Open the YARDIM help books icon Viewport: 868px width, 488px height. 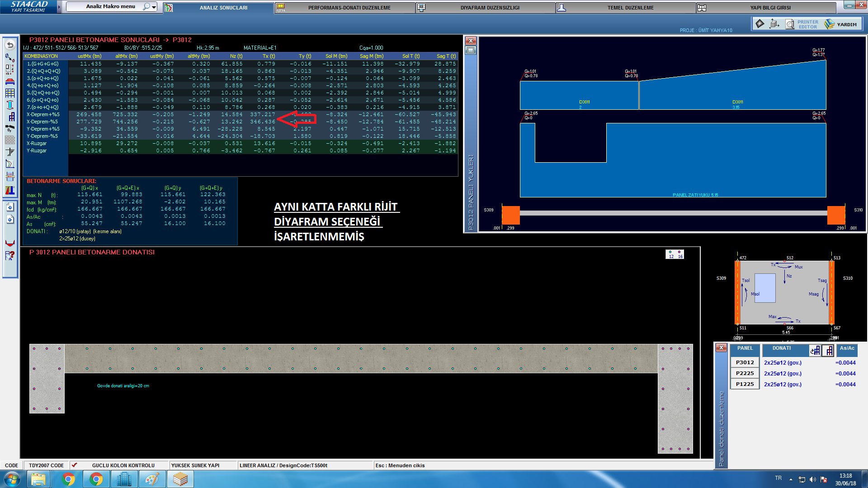(x=830, y=24)
